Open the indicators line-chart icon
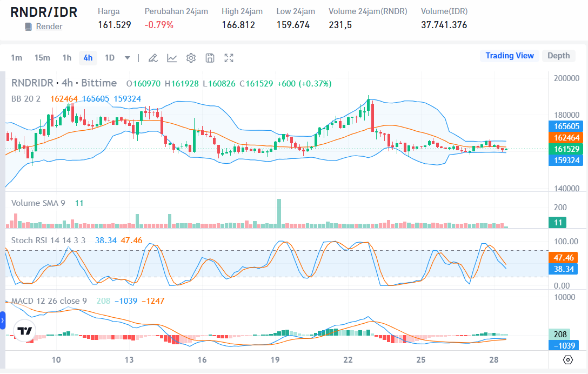The image size is (588, 374). [x=172, y=58]
